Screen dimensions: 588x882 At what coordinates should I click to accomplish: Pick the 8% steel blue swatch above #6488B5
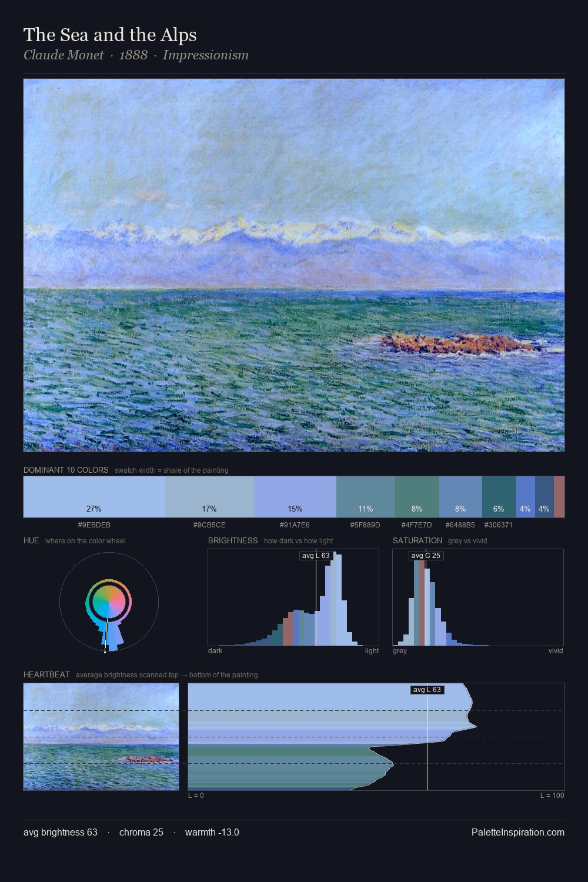coord(460,497)
